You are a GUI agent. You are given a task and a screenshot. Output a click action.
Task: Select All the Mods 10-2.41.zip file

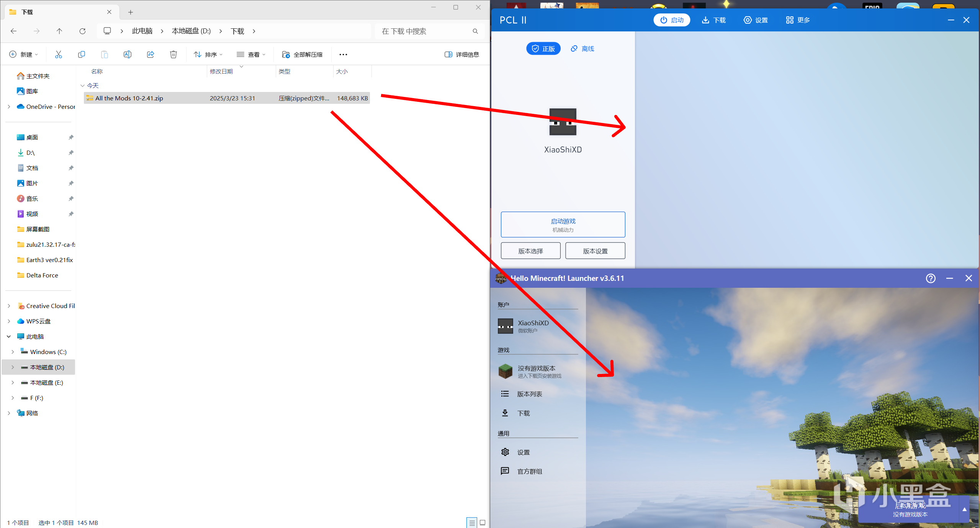click(x=227, y=98)
